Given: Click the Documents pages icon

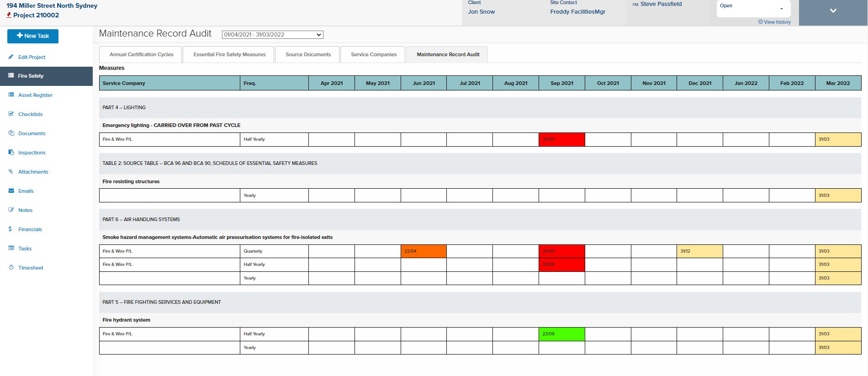Looking at the screenshot, I should (x=11, y=133).
